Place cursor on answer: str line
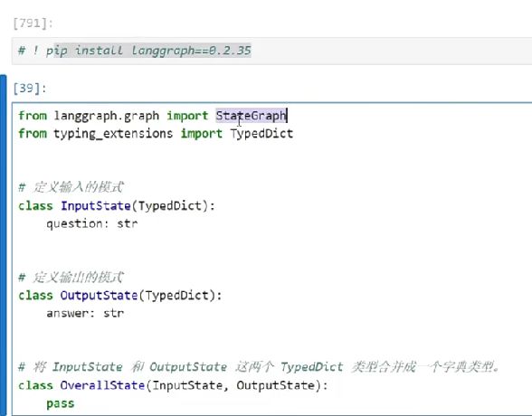Viewport: 532px width, 416px height. point(85,313)
